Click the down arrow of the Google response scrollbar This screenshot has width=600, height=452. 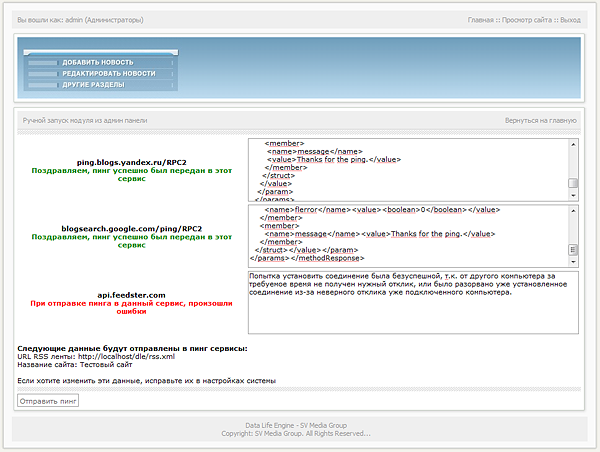573,262
